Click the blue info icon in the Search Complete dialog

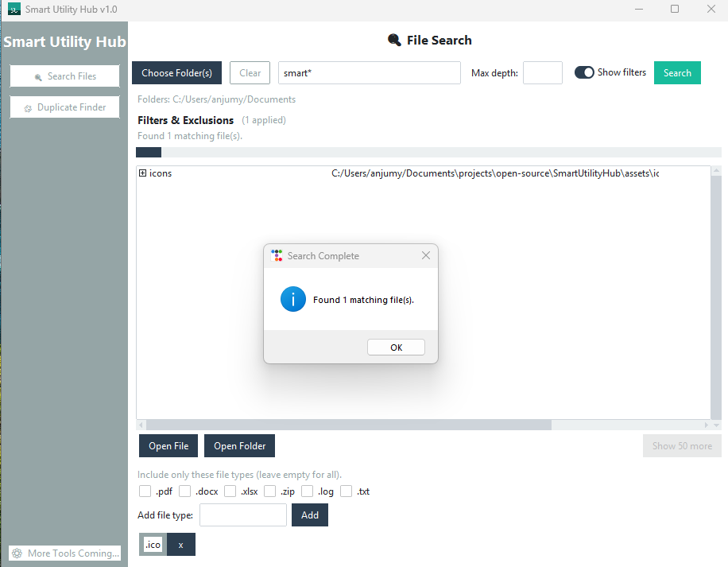[292, 300]
